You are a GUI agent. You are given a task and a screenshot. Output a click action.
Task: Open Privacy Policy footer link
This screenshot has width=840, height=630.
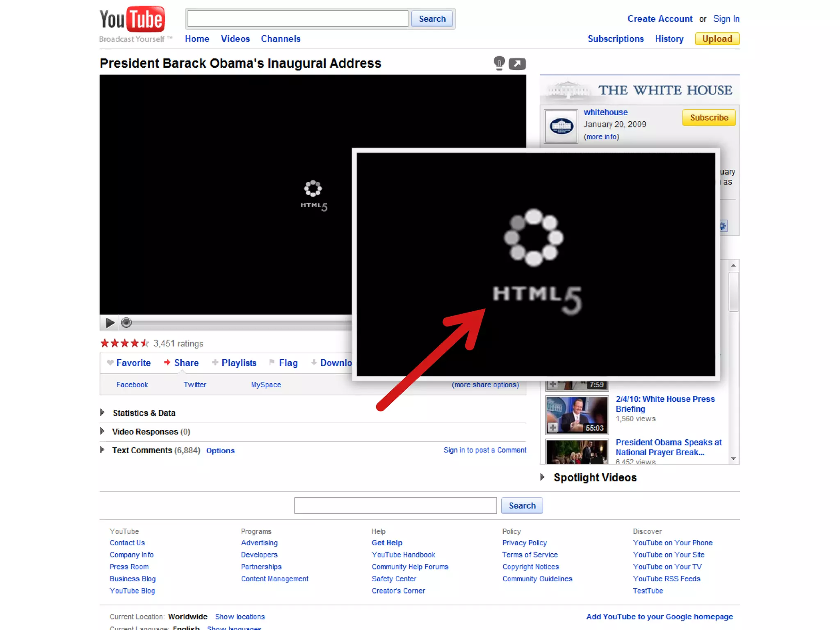[x=525, y=543]
